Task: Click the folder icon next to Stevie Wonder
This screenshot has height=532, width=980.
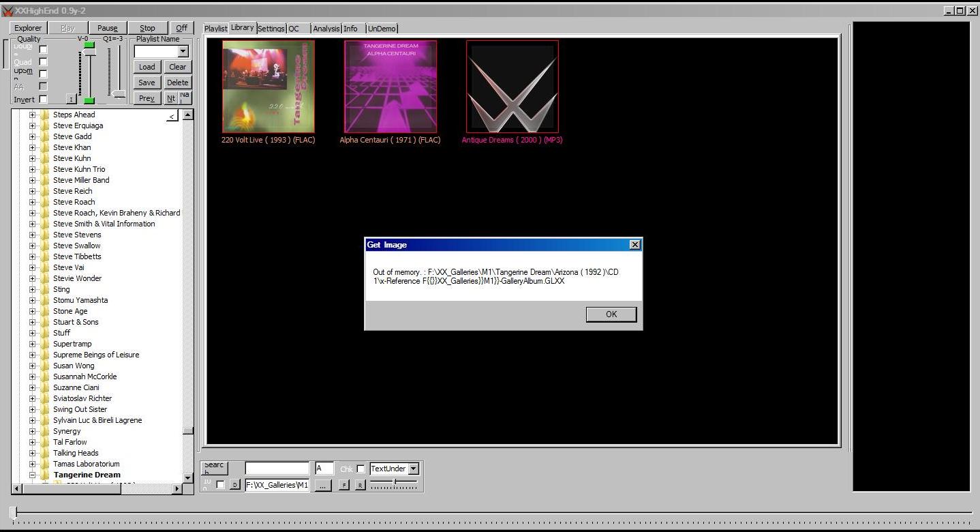Action: tap(45, 278)
